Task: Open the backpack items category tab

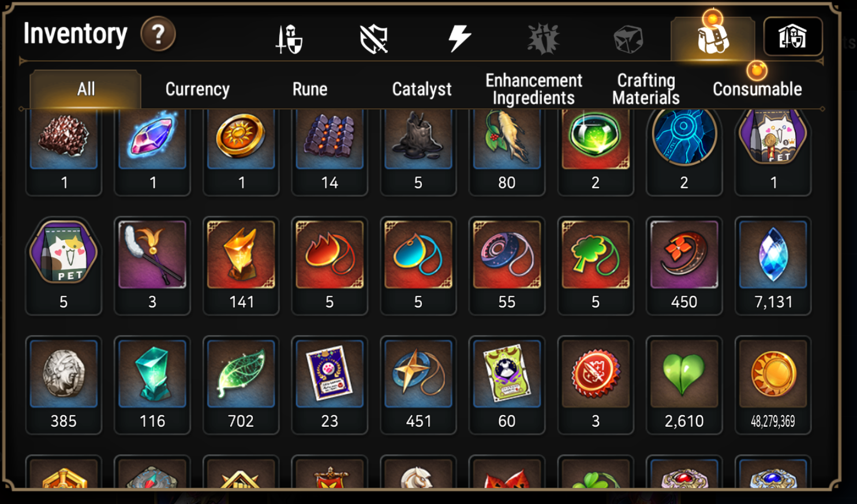Action: pyautogui.click(x=713, y=39)
